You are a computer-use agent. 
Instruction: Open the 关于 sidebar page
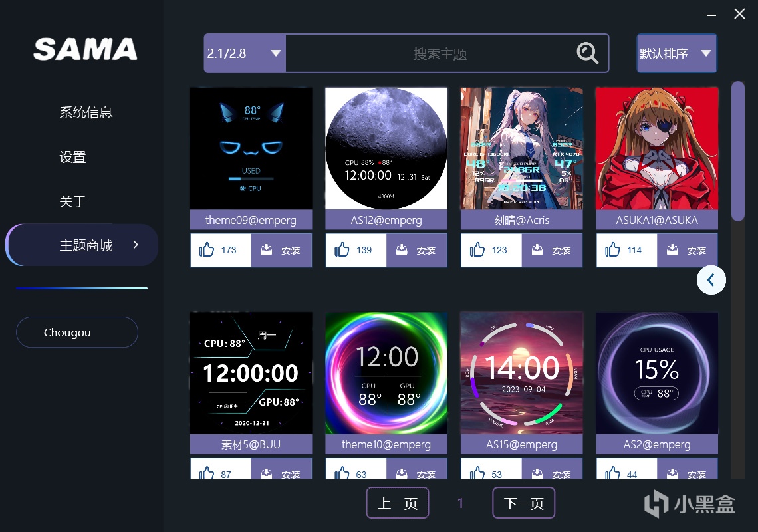72,201
